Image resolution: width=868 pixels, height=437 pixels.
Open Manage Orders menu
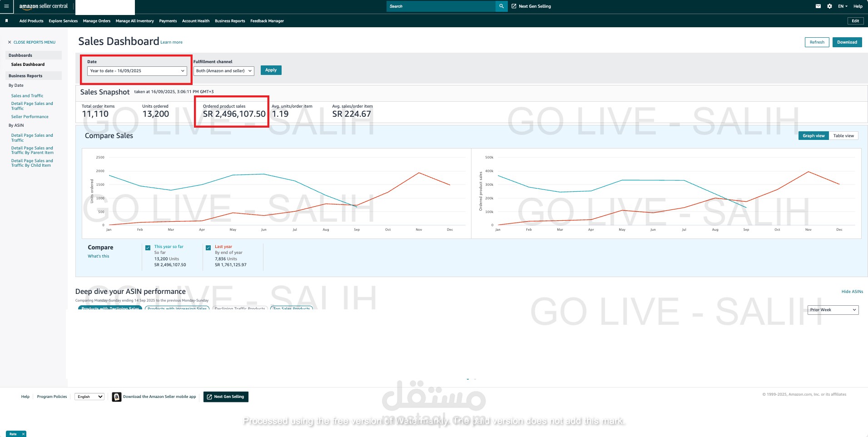(97, 21)
